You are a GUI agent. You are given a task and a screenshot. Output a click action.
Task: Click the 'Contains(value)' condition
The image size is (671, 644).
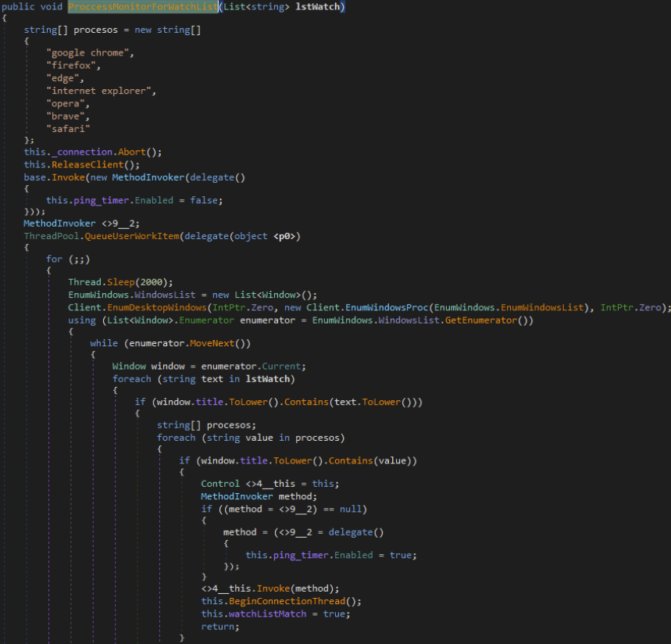[x=369, y=461]
